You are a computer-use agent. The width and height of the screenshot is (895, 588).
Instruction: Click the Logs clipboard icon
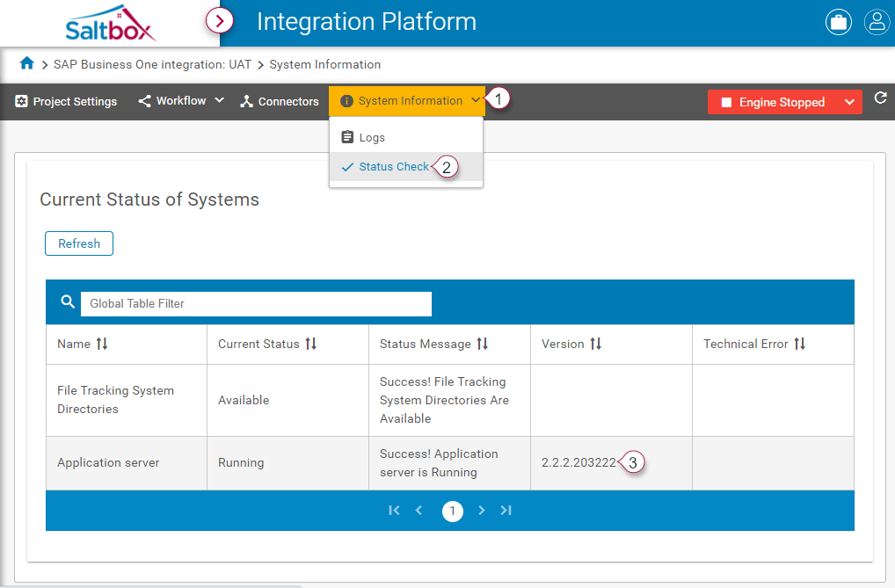pyautogui.click(x=347, y=137)
